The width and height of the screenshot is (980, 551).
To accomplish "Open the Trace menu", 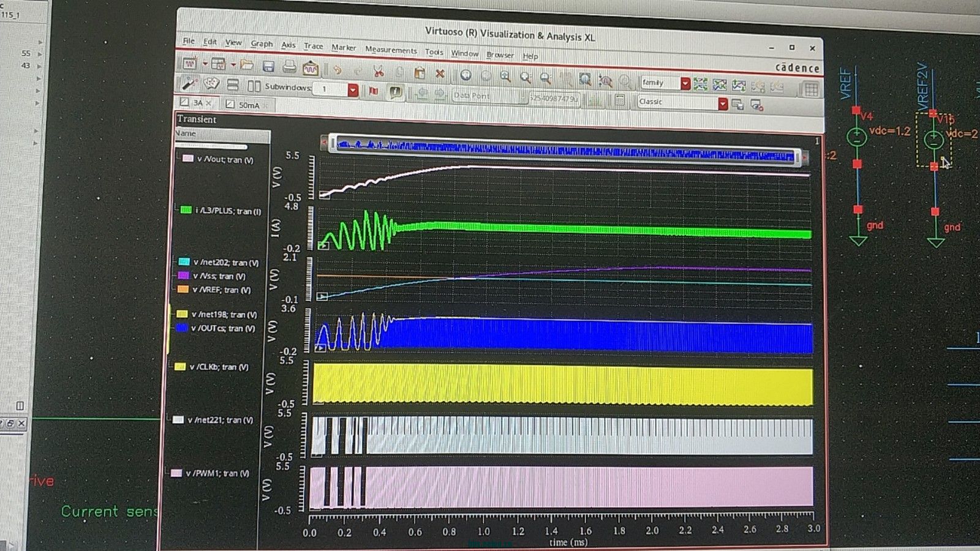I will pyautogui.click(x=313, y=46).
